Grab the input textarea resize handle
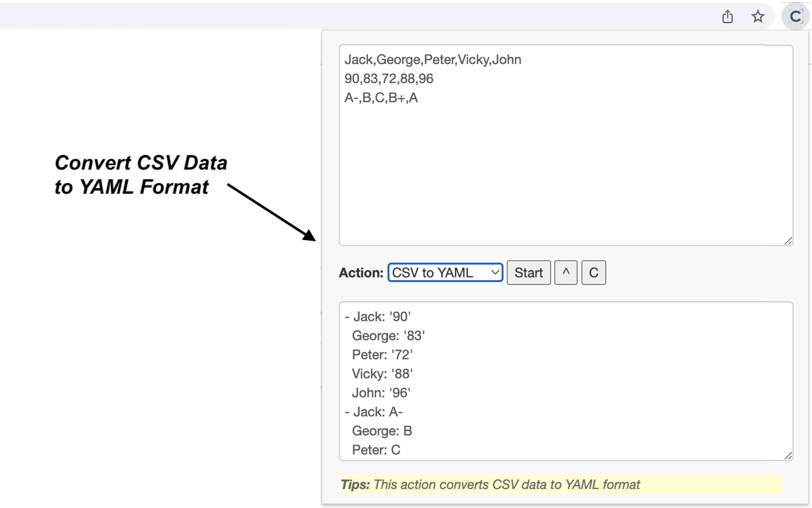The height and width of the screenshot is (508, 812). 788,240
